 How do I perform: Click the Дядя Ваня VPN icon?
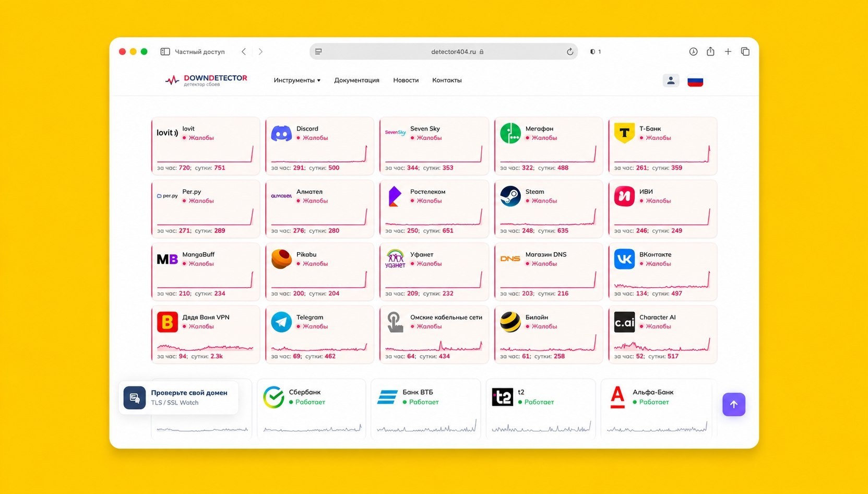[167, 322]
